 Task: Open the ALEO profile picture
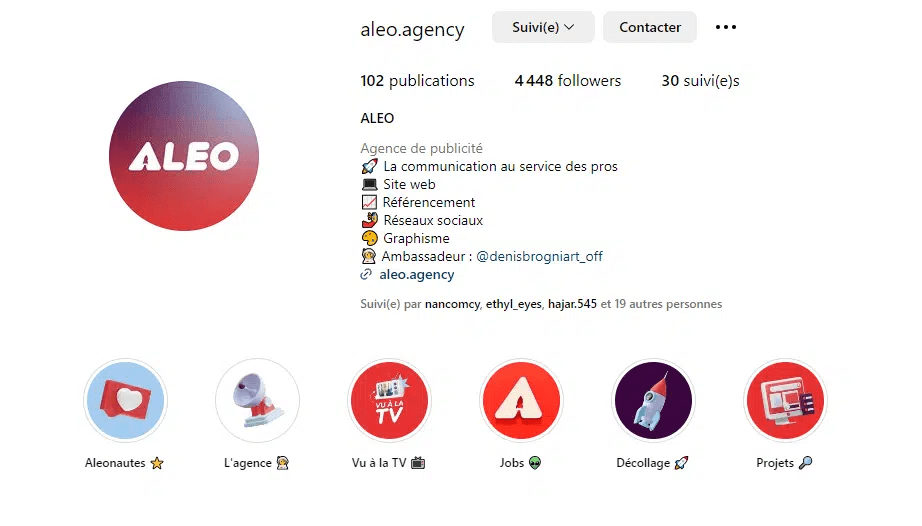coord(184,156)
